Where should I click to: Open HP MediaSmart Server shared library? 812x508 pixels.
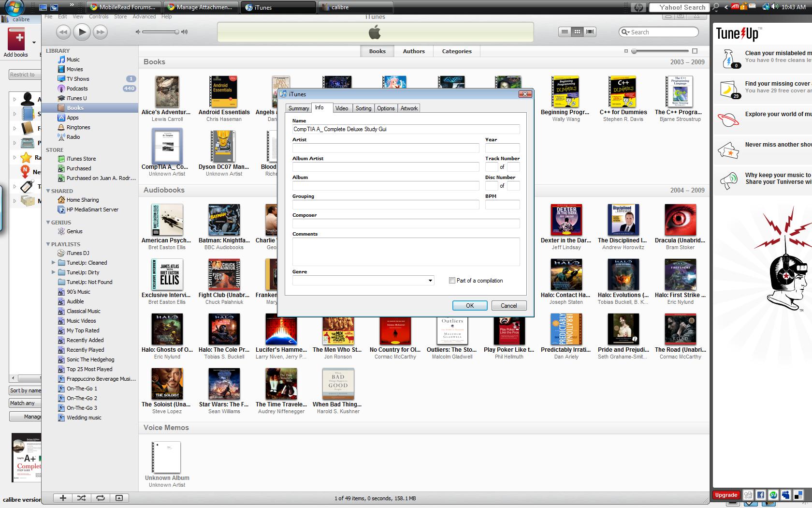coord(92,209)
